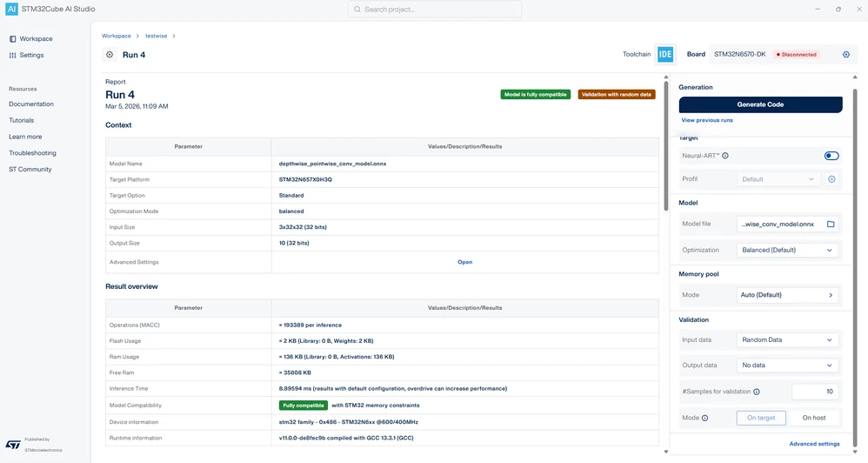868x463 pixels.
Task: Click the report vertical scrollbar
Action: (x=666, y=145)
